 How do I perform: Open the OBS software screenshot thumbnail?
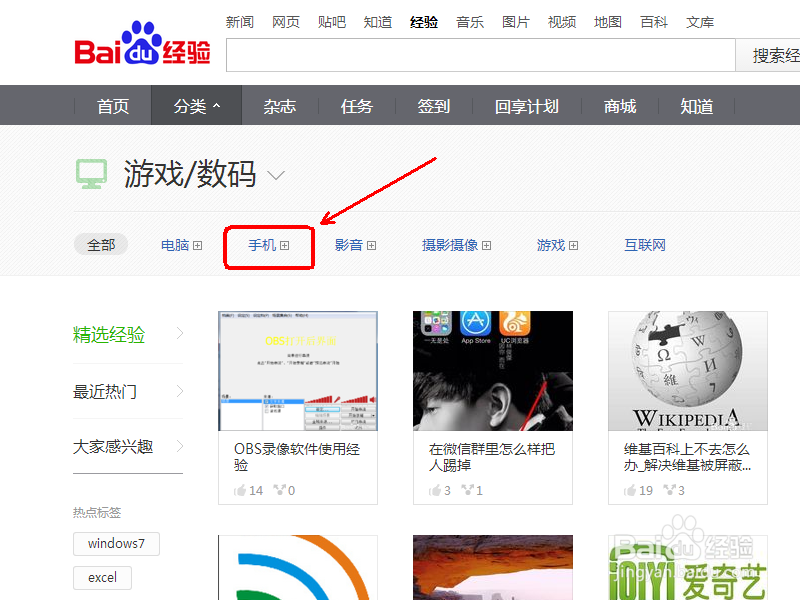click(298, 371)
